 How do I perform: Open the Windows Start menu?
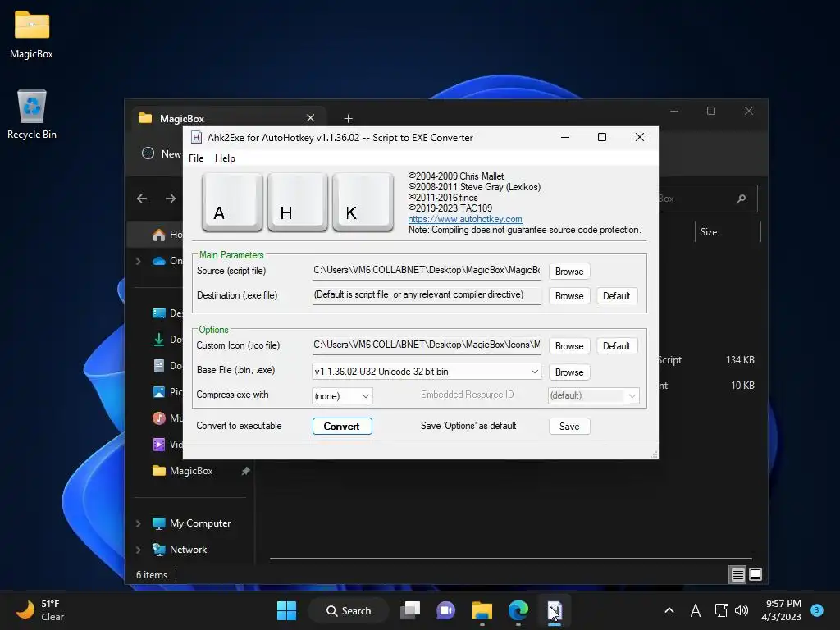(286, 610)
